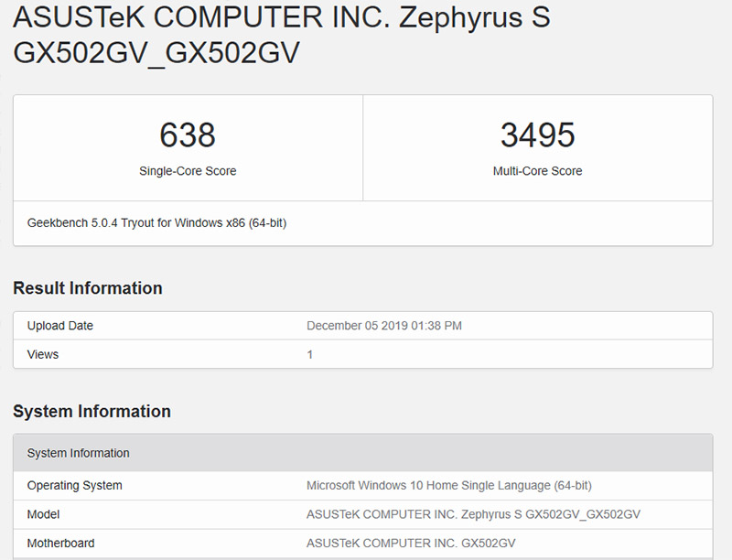
Task: Click the Motherboard value ASUSTeK GX502GV
Action: 411,544
